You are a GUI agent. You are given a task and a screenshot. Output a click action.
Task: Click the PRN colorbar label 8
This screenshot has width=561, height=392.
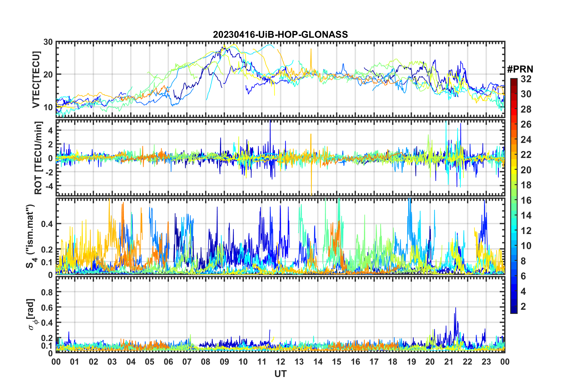(x=523, y=261)
